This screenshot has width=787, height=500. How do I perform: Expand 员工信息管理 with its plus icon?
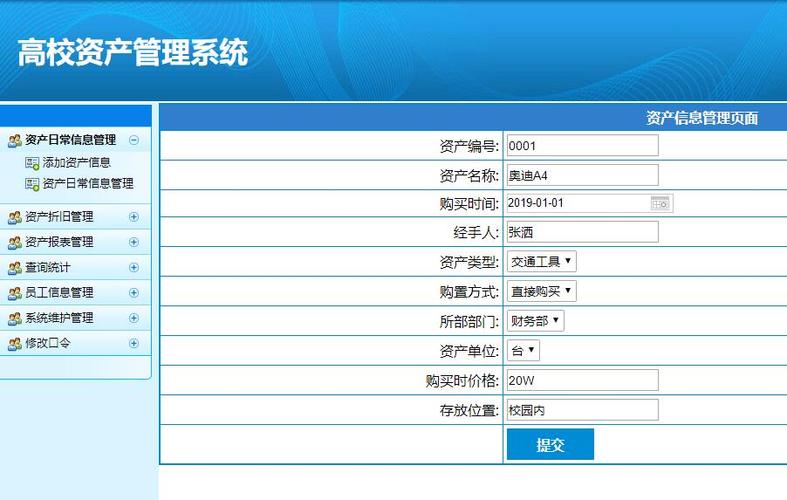pyautogui.click(x=134, y=293)
